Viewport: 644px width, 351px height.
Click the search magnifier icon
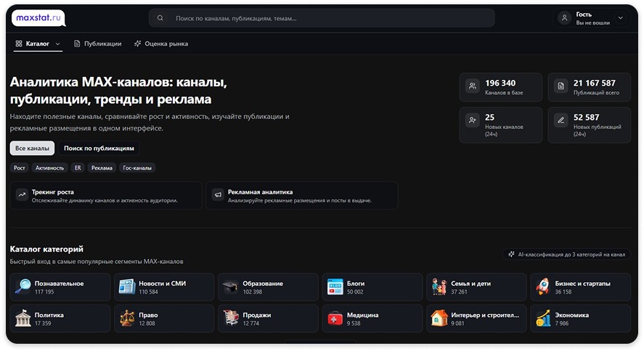coord(160,18)
